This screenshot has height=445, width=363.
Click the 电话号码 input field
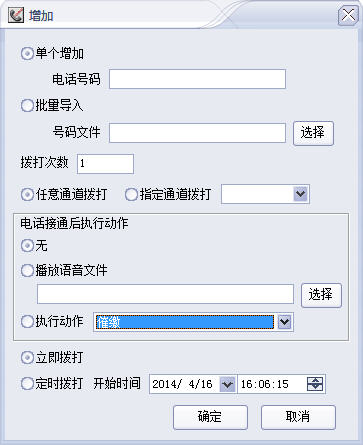tap(197, 79)
